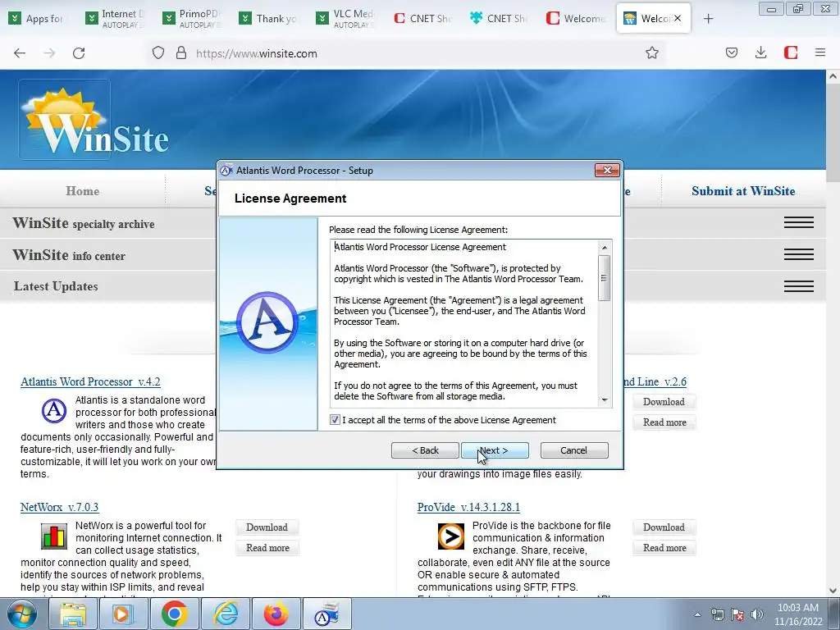Click the Back button in setup
The height and width of the screenshot is (630, 840).
click(425, 450)
